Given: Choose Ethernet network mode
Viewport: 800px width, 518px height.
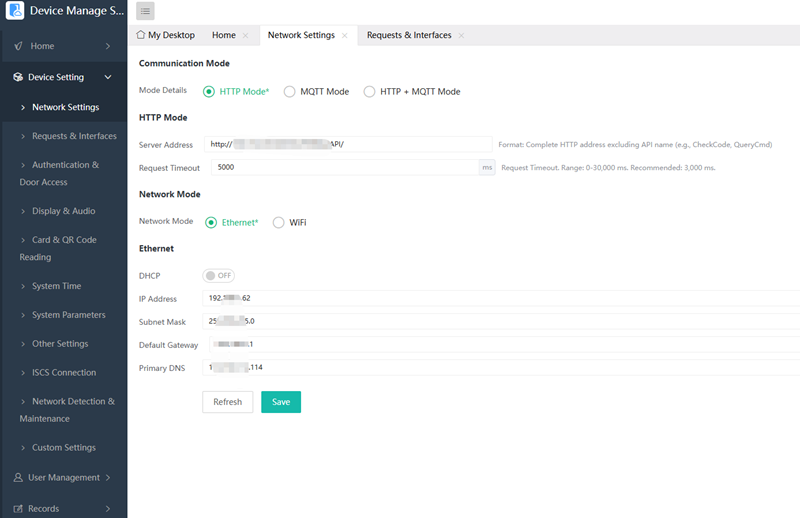Looking at the screenshot, I should coord(211,223).
